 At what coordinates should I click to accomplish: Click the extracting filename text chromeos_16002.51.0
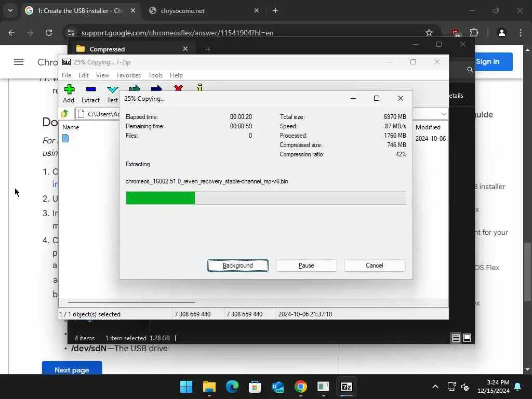(x=207, y=181)
